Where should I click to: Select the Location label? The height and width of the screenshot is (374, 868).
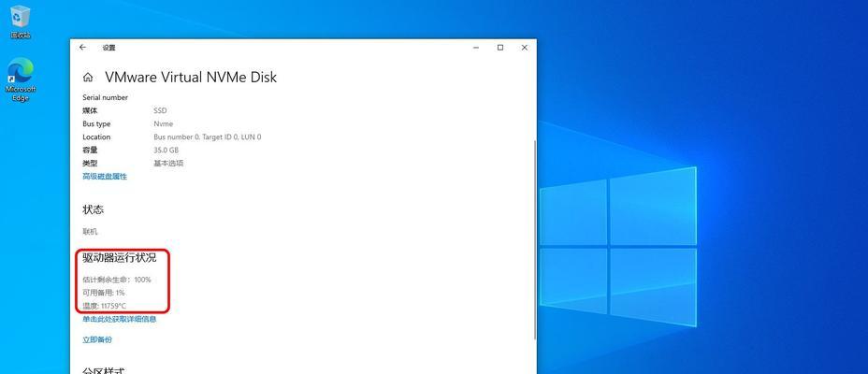click(96, 137)
